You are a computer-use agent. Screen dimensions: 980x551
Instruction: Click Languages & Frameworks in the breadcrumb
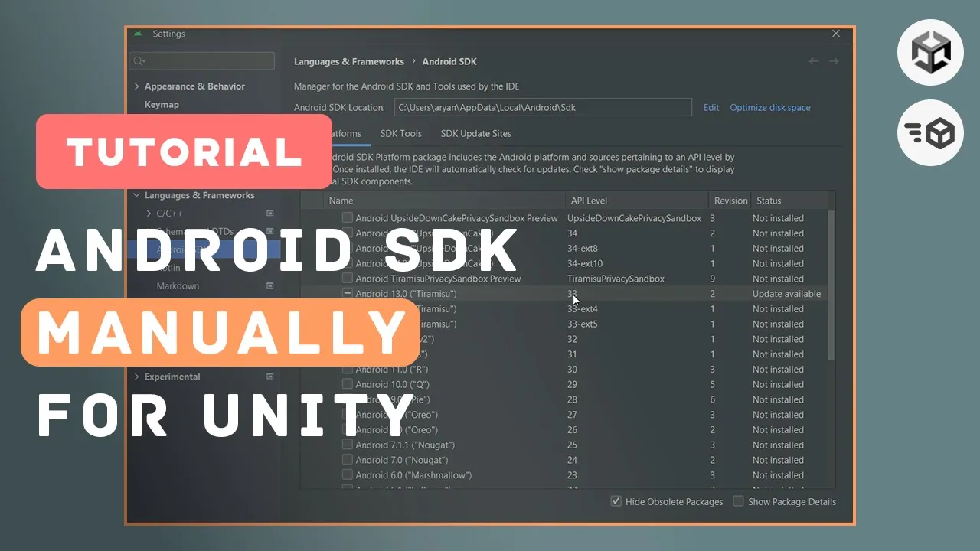(349, 61)
